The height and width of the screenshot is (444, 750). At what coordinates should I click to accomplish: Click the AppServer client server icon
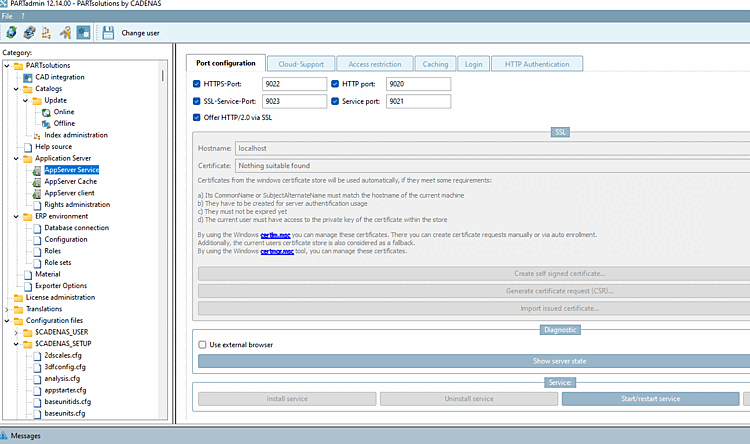[37, 193]
